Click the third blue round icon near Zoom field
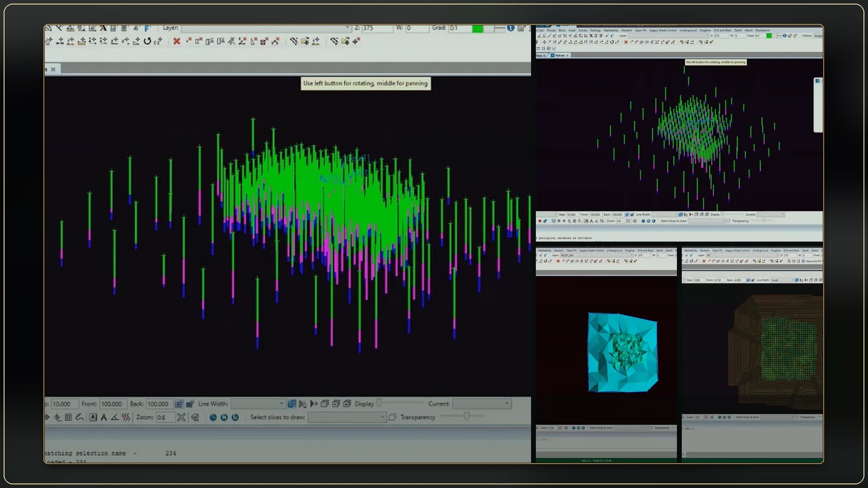Screen dimensions: 868x488 pos(235,418)
